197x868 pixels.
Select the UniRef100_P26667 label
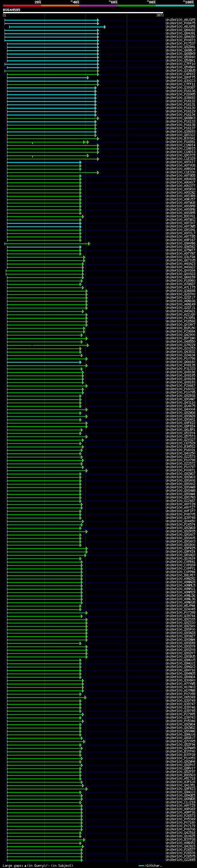pos(180,386)
